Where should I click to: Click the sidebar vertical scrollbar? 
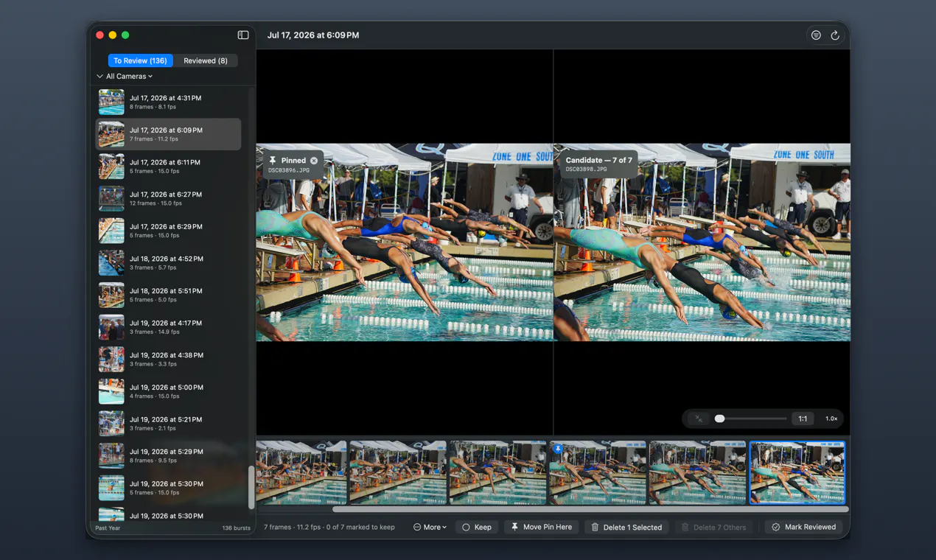coord(251,487)
